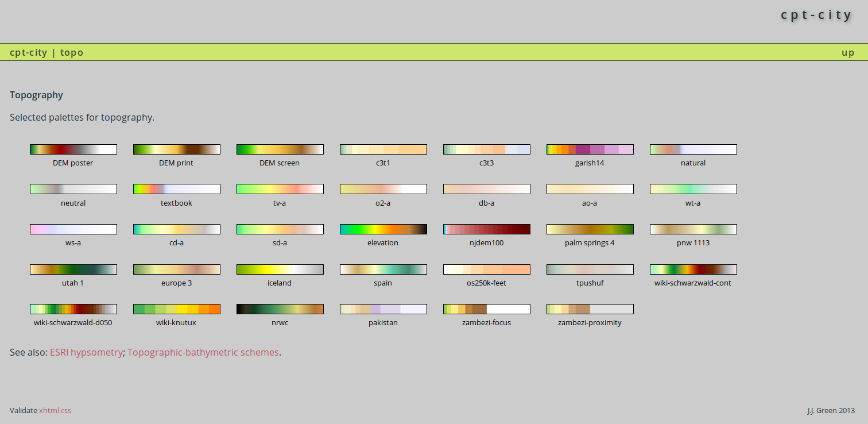Viewport: 868px width, 424px height.
Task: Open the DEM print gradient swatch
Action: click(177, 149)
